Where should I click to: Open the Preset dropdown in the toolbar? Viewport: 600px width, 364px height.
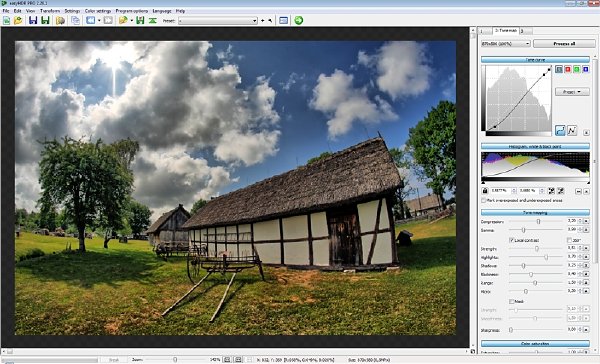[218, 21]
